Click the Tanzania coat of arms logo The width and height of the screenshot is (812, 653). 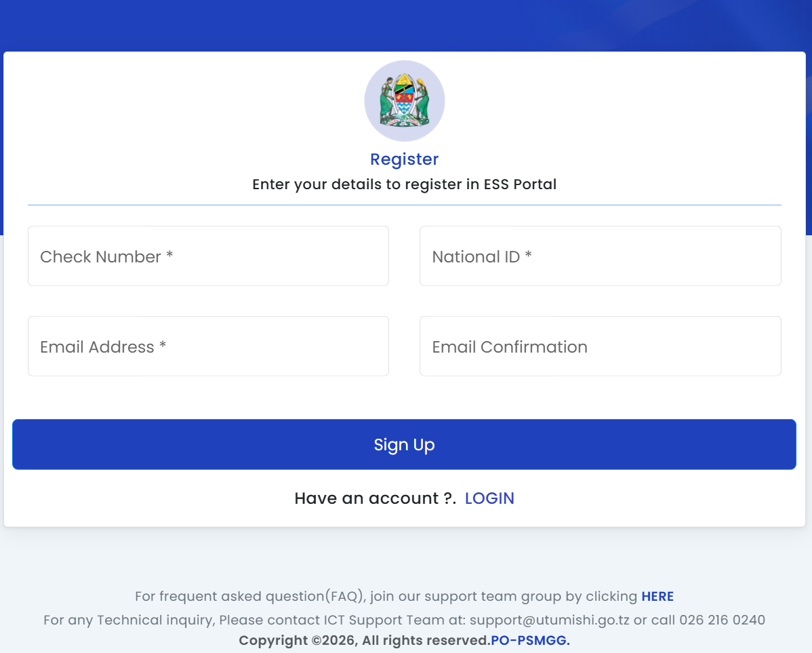[x=405, y=101]
